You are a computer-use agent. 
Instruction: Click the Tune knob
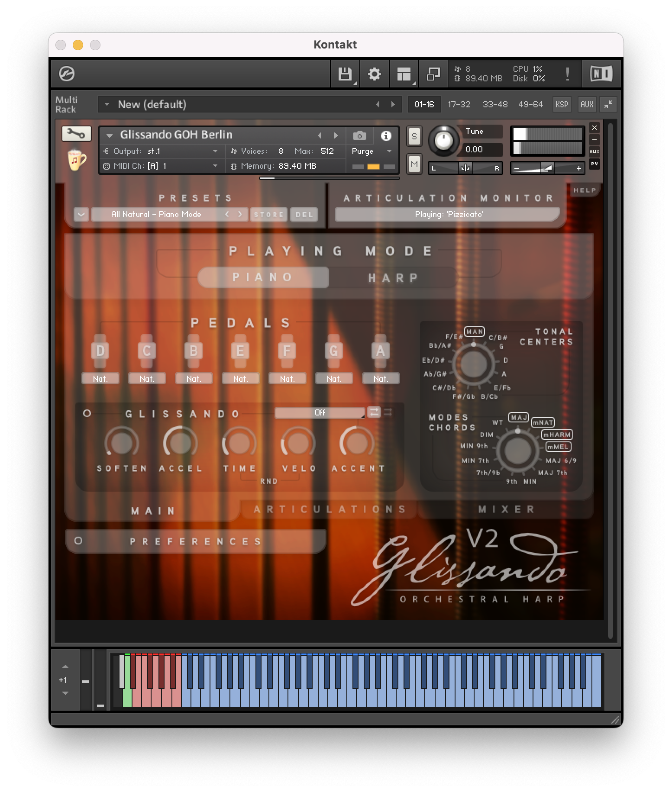pos(443,141)
